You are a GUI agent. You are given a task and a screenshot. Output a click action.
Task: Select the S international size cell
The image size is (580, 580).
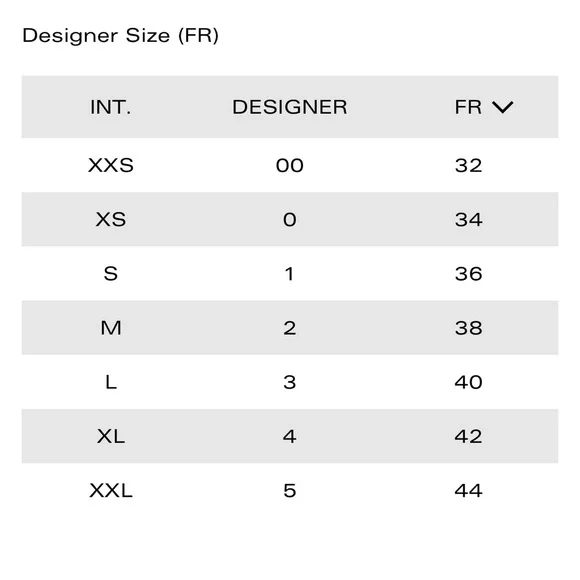click(x=111, y=274)
